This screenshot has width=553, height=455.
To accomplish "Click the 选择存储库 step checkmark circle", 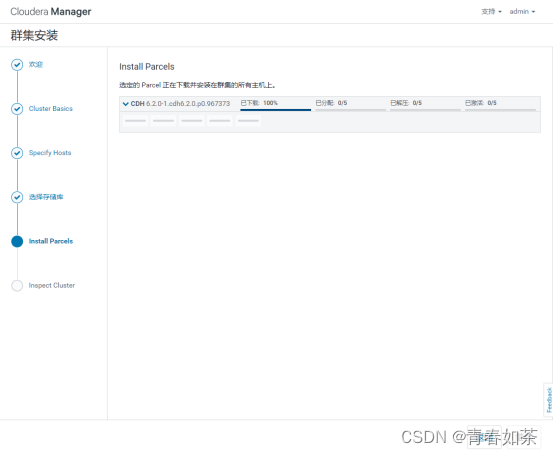I will tap(17, 197).
